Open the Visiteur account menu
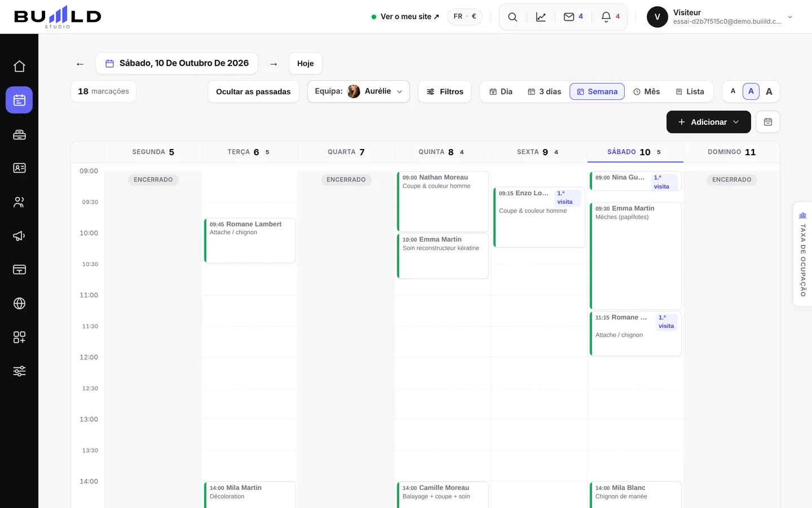This screenshot has width=812, height=508. [720, 17]
